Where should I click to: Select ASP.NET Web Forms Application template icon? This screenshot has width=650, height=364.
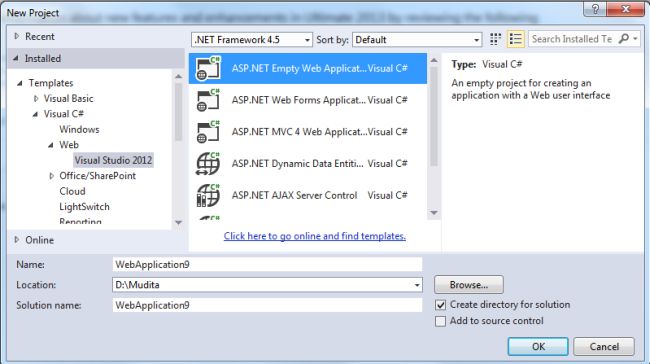208,100
